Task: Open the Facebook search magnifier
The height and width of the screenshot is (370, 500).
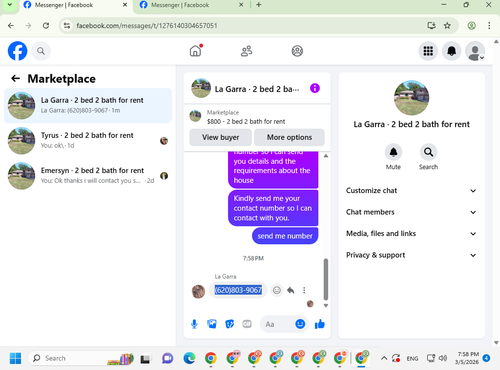Action: [41, 51]
